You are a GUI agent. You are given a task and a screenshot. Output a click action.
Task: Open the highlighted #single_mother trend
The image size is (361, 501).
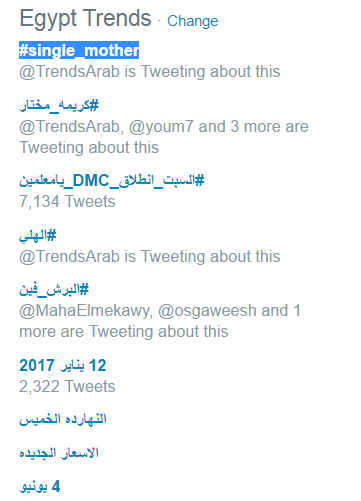79,50
